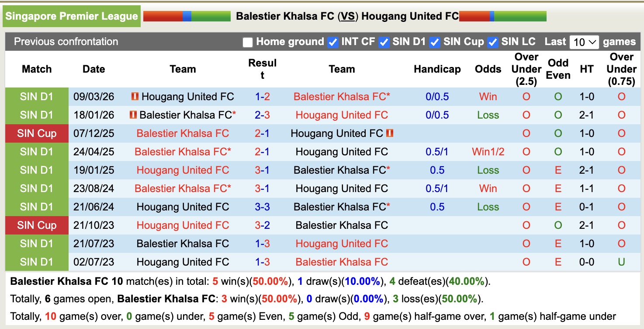
Task: Click the Win odds entry on the 09/03/26 row
Action: coord(488,96)
